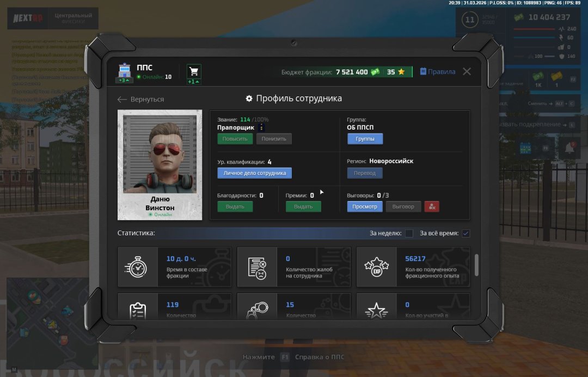588x377 pixels.
Task: Click the employee mugshot photo
Action: (160, 154)
